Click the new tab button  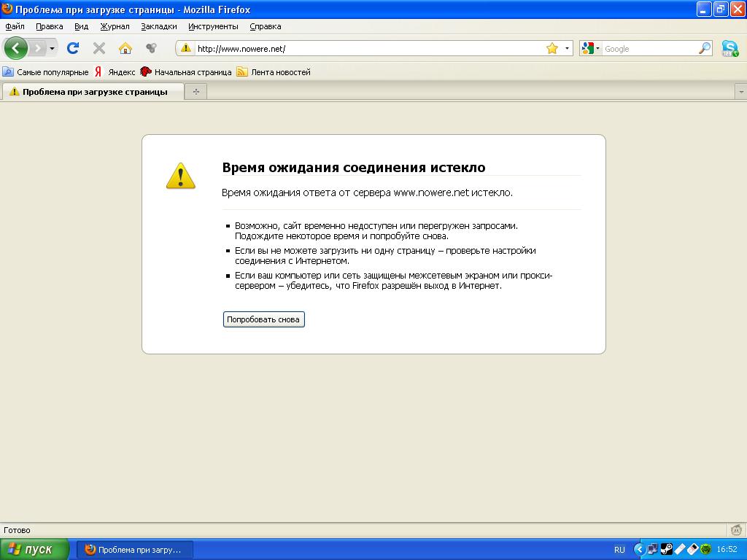[196, 92]
